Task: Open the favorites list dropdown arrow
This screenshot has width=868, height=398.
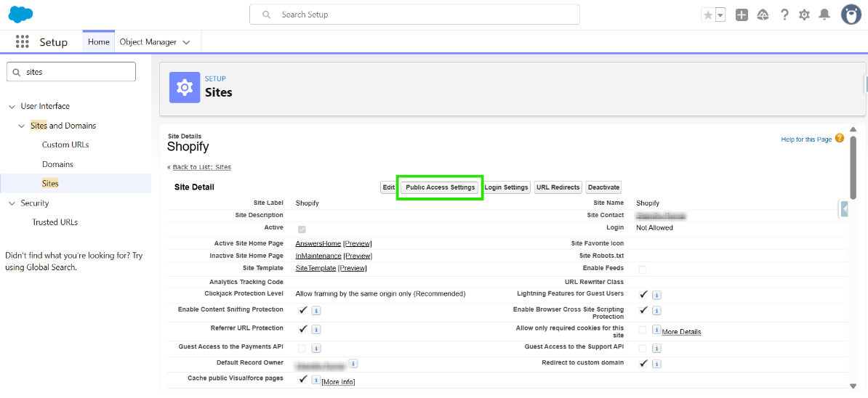Action: 720,15
